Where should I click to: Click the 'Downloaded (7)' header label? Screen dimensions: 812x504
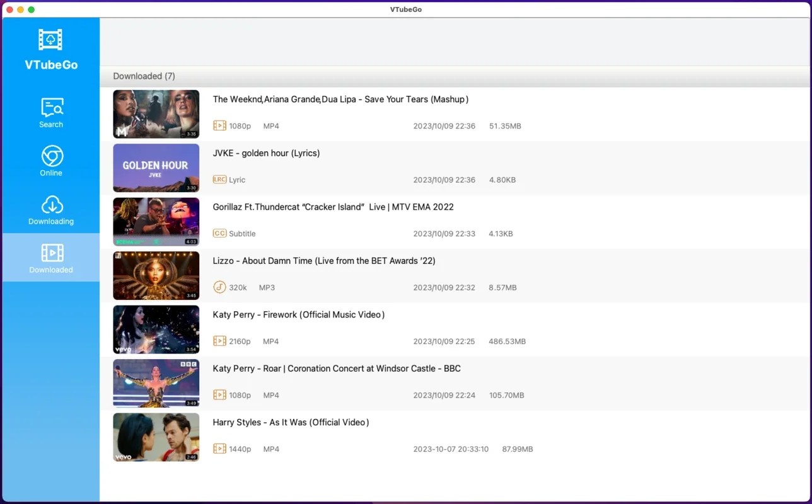[144, 76]
